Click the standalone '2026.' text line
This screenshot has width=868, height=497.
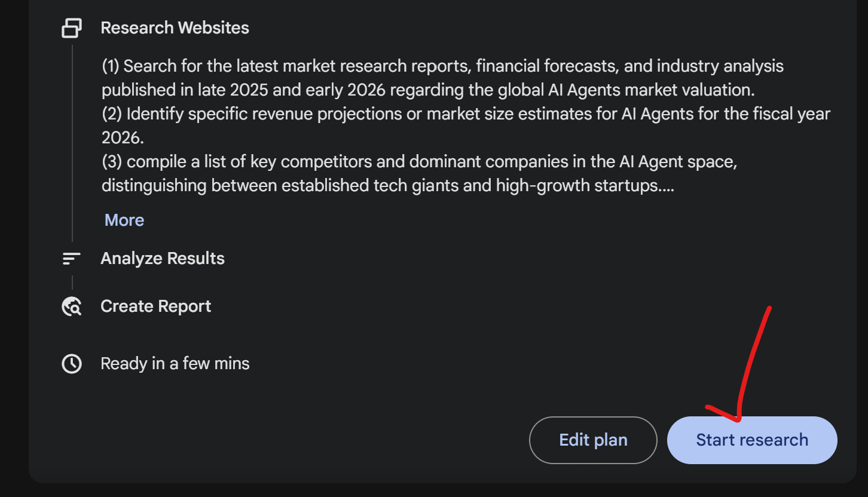click(123, 138)
